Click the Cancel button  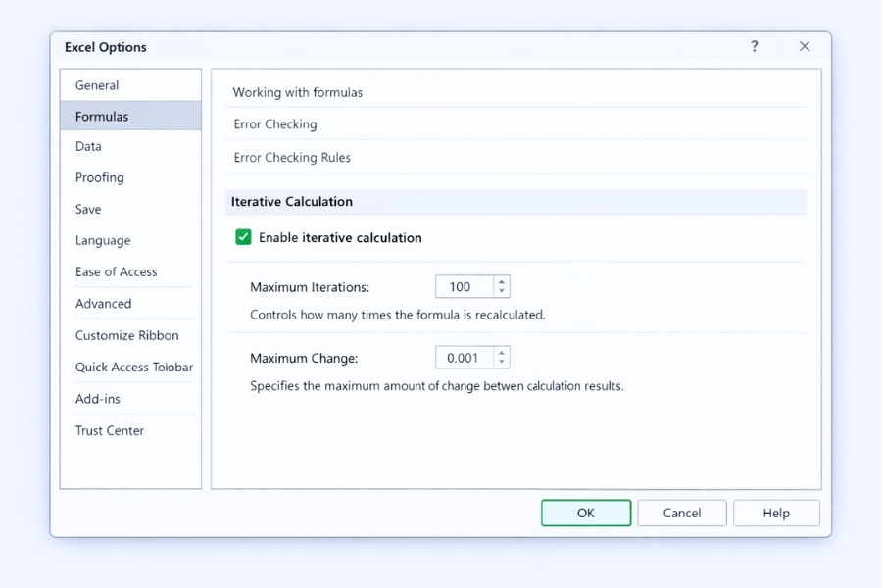(681, 513)
